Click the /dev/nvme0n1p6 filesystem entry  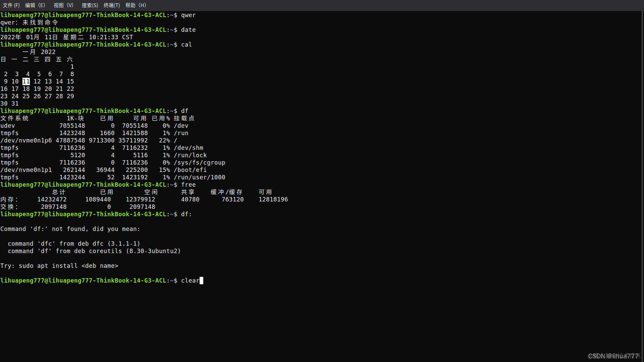coord(26,140)
